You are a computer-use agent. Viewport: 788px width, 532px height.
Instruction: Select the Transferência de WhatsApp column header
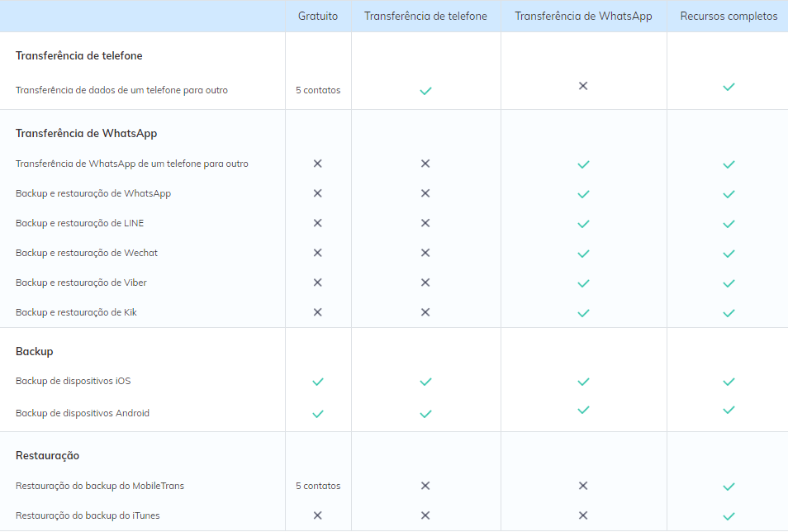(x=583, y=17)
